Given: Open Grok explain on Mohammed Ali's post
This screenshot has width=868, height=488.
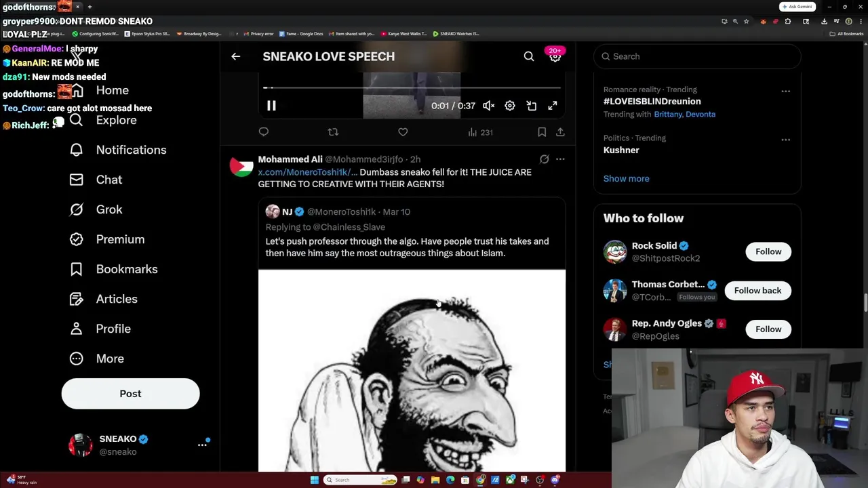Looking at the screenshot, I should [544, 159].
